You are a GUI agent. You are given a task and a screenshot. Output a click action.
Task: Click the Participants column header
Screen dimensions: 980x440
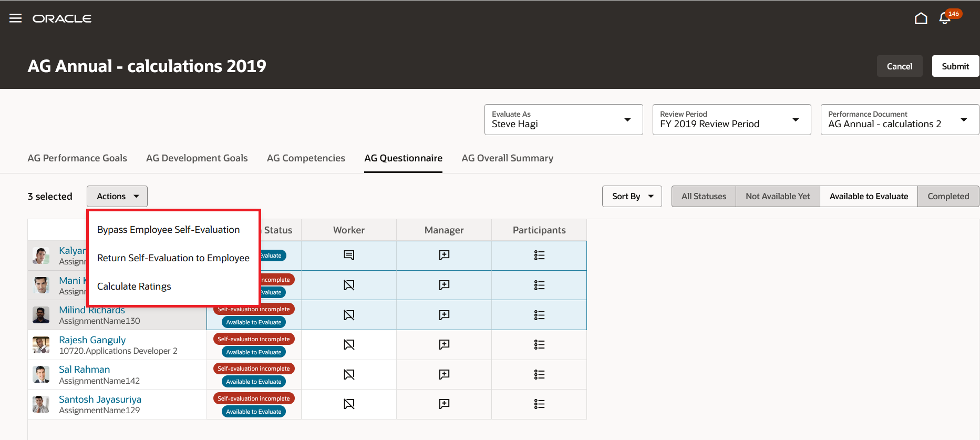539,230
